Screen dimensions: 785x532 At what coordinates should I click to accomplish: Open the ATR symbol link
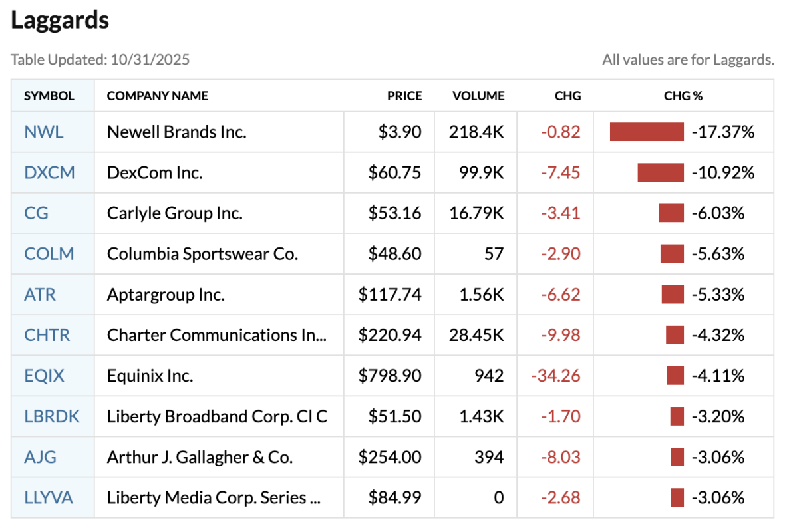[40, 295]
